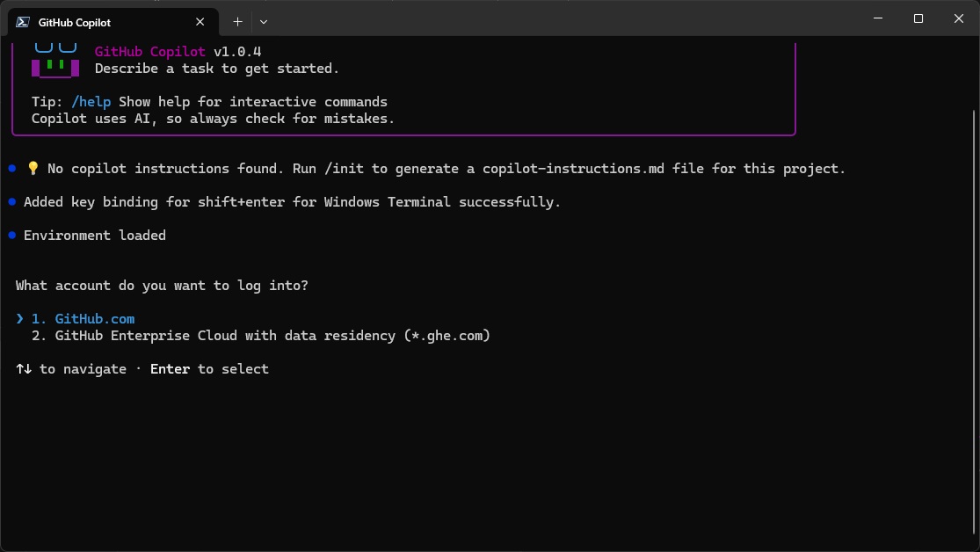
Task: Click the PowerShell icon in the tab
Action: (x=23, y=22)
